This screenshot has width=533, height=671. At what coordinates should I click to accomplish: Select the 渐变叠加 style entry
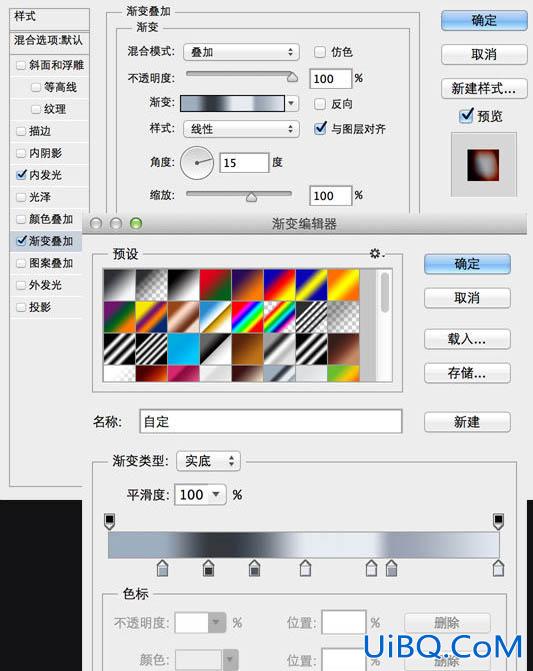(x=50, y=241)
